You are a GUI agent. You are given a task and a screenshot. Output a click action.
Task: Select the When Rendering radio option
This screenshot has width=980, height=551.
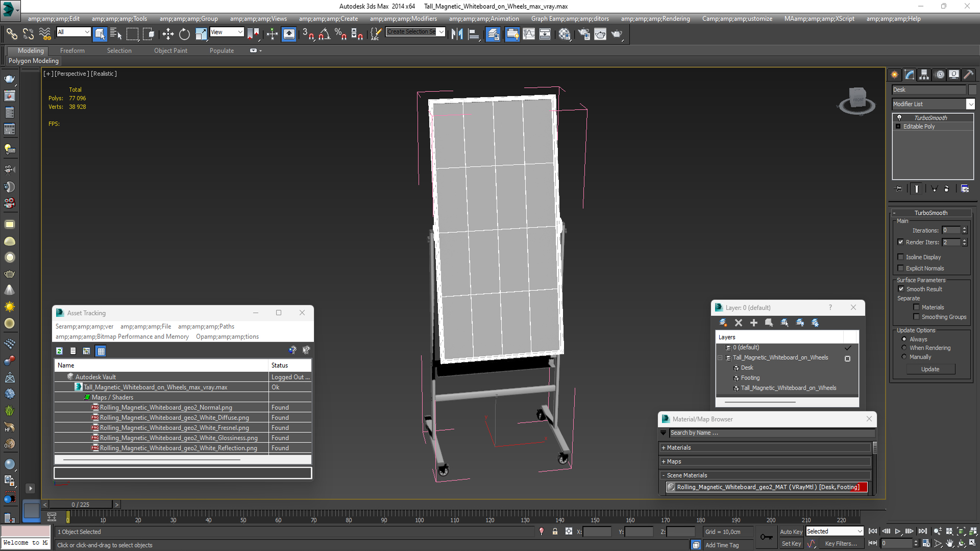904,348
